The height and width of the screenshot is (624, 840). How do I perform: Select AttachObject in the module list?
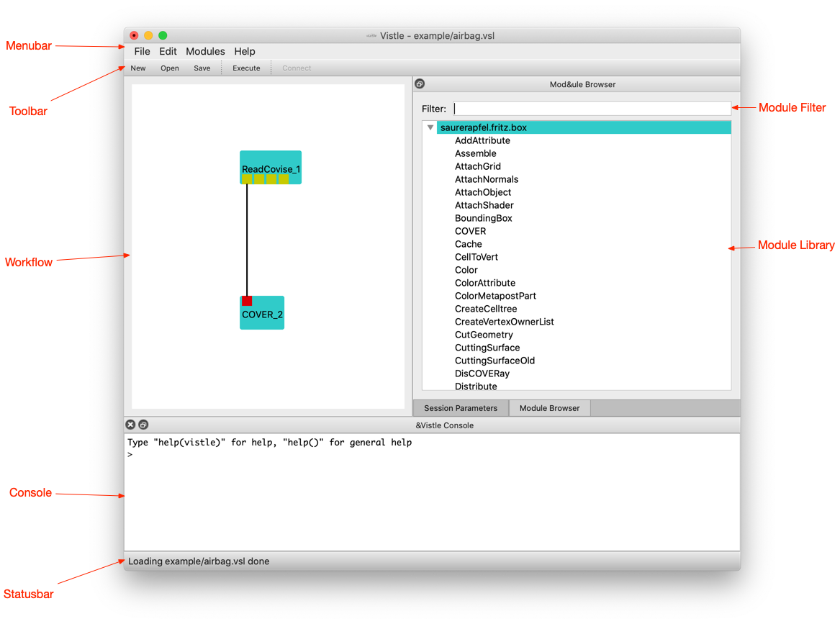[x=483, y=191]
